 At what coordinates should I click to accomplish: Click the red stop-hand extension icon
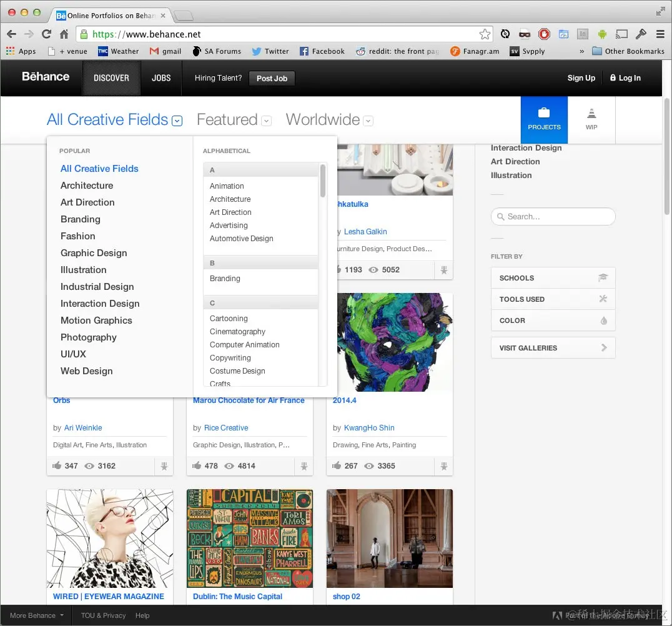tap(544, 34)
